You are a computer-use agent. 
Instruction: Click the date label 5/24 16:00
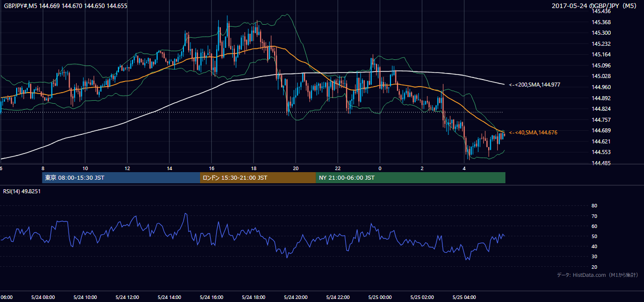pyautogui.click(x=212, y=297)
